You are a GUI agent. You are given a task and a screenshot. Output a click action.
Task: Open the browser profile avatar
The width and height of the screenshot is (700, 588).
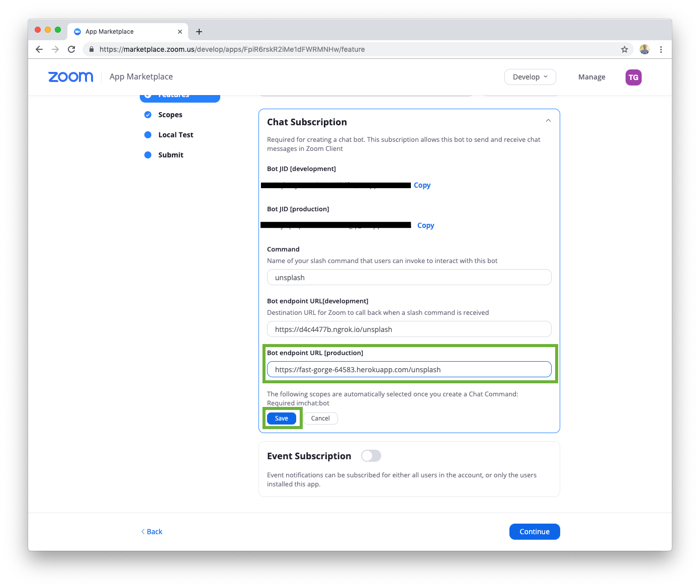tap(645, 49)
